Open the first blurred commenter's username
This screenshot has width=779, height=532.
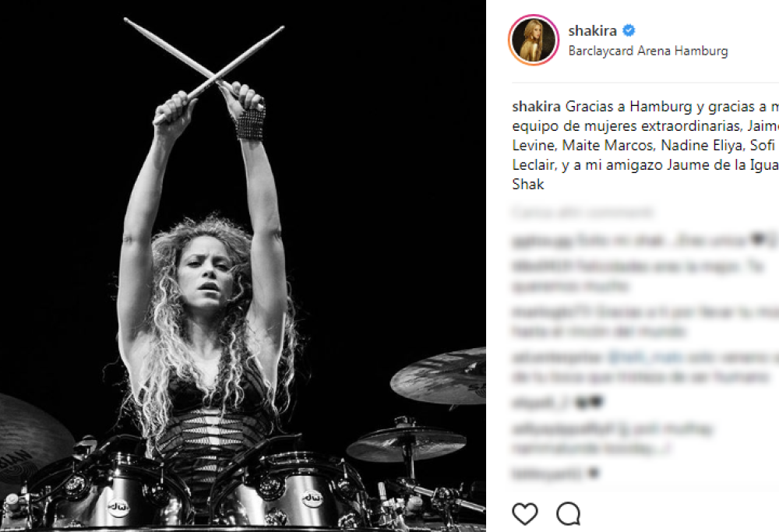tap(542, 241)
